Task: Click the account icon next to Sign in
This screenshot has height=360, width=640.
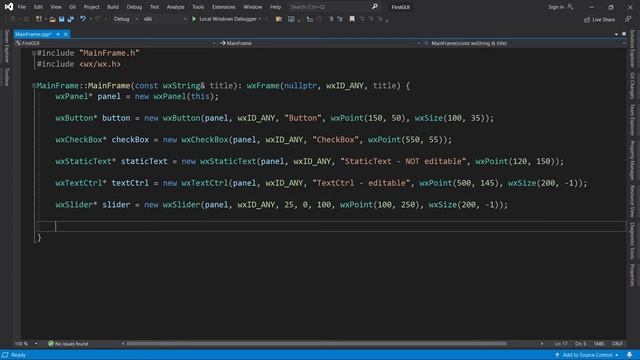Action: 570,7
